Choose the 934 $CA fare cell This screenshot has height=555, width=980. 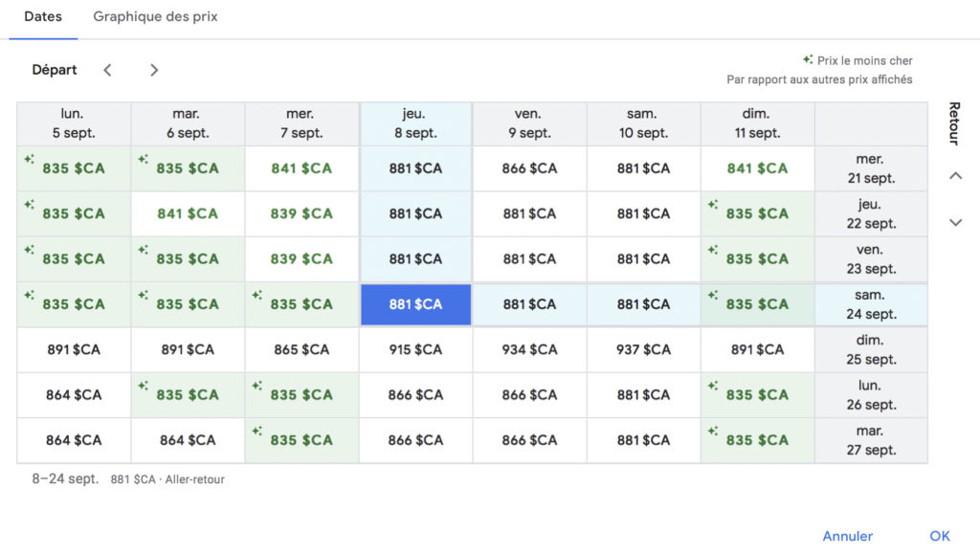tap(529, 350)
